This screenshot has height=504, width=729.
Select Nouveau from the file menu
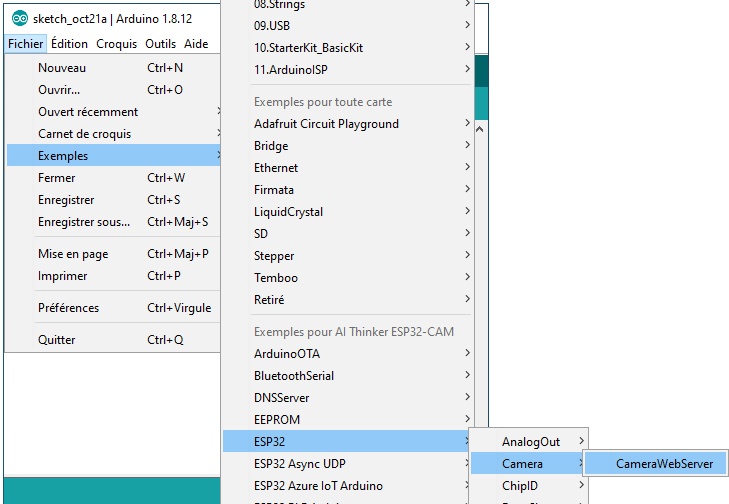tap(62, 68)
